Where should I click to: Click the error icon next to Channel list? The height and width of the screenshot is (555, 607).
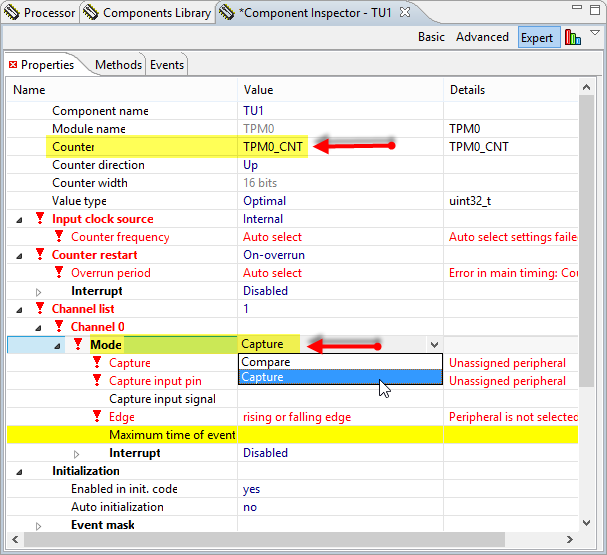point(41,309)
